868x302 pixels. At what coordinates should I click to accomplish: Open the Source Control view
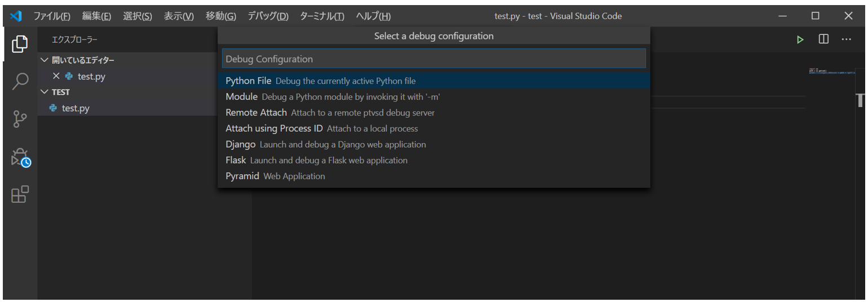(20, 119)
